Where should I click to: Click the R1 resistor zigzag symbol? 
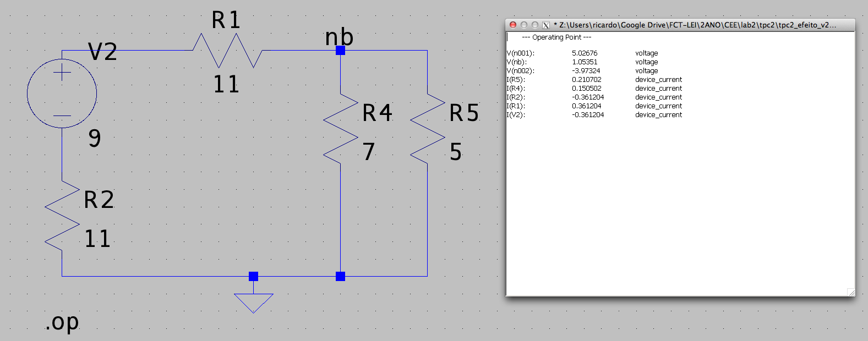(227, 51)
